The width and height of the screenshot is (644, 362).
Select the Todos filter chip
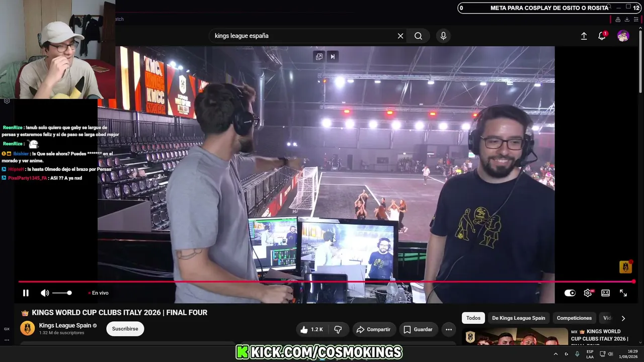[x=473, y=318]
